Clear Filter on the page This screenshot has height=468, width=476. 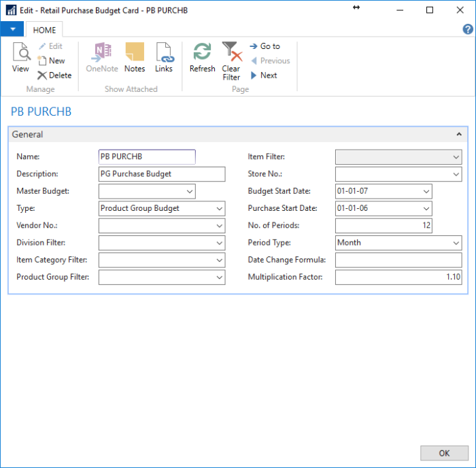tap(231, 61)
